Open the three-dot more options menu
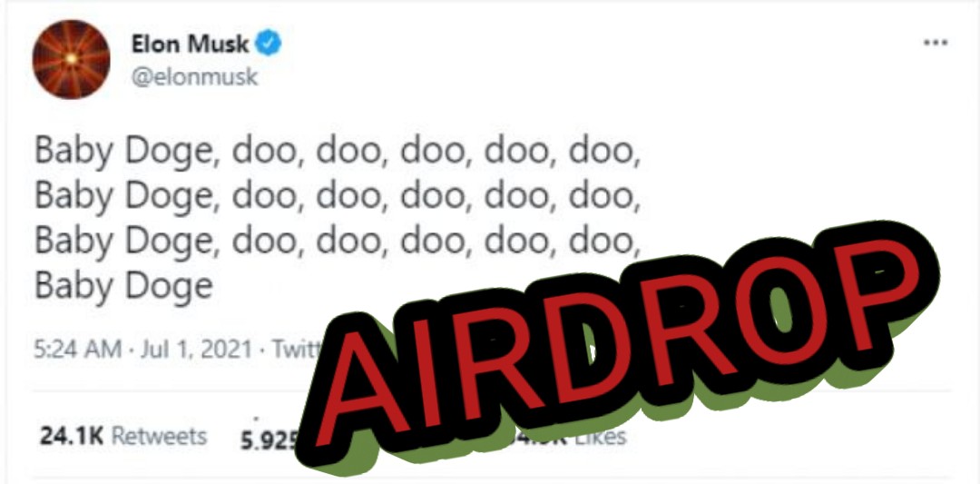 [936, 44]
